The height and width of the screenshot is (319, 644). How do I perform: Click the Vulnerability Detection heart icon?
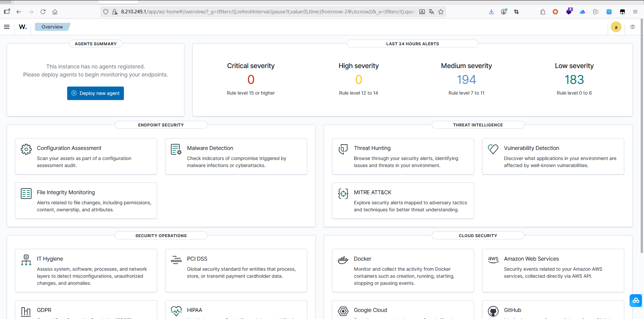click(493, 149)
